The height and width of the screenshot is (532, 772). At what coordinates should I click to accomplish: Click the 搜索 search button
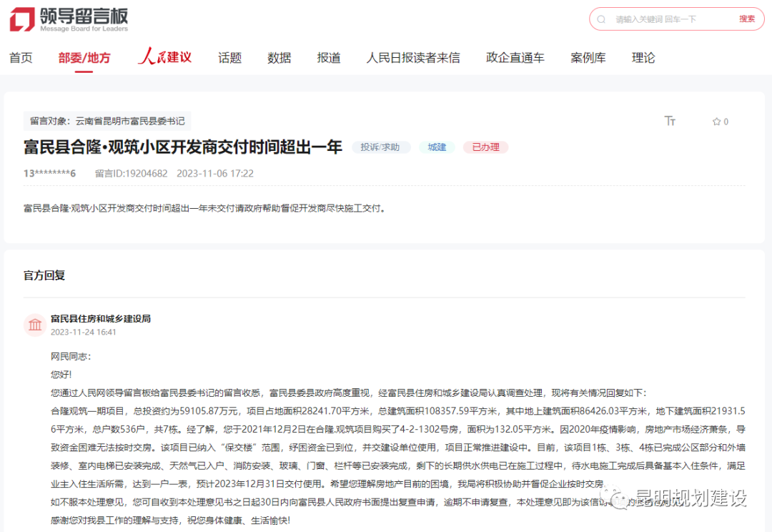pos(747,19)
